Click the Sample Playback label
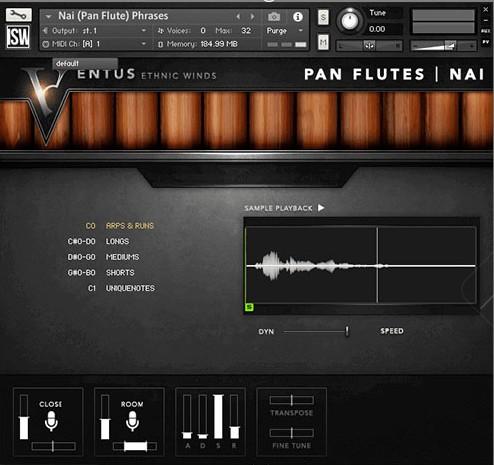Image resolution: width=494 pixels, height=465 pixels. click(278, 208)
